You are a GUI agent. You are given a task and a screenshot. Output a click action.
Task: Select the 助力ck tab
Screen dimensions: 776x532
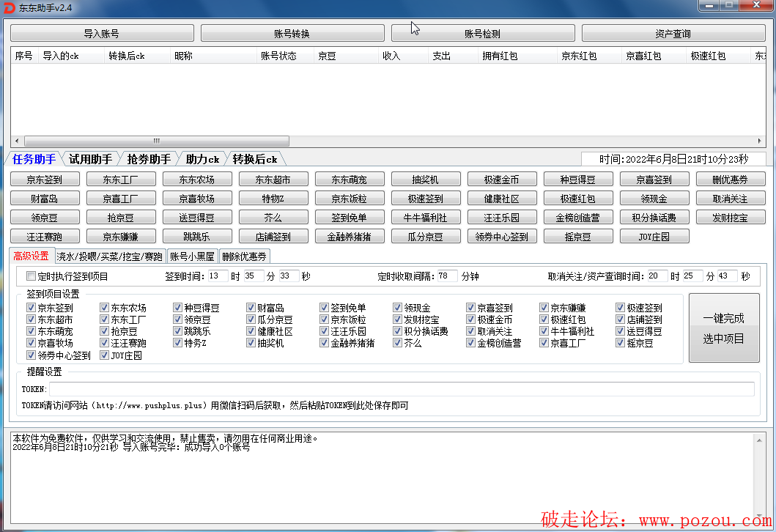pyautogui.click(x=202, y=159)
